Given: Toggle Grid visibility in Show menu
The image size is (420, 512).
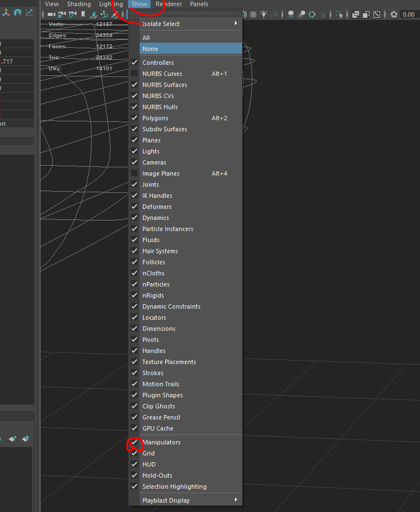Looking at the screenshot, I should pos(134,453).
